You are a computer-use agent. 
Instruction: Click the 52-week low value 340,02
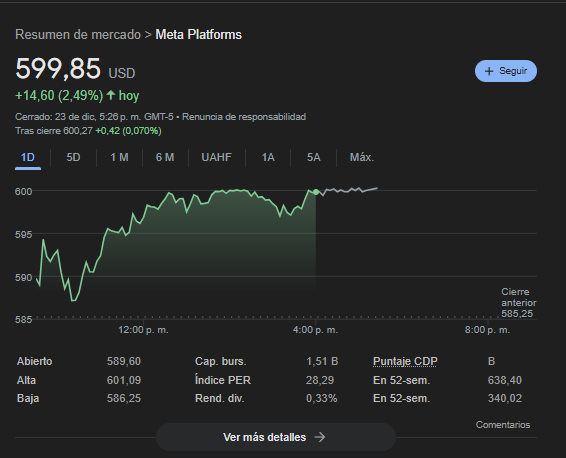[505, 398]
